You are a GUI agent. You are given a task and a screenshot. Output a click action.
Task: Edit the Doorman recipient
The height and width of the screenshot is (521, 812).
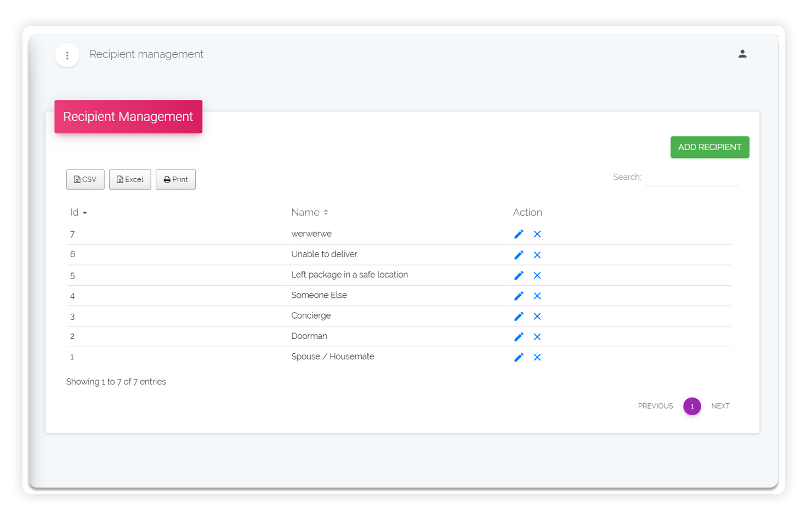click(x=519, y=337)
